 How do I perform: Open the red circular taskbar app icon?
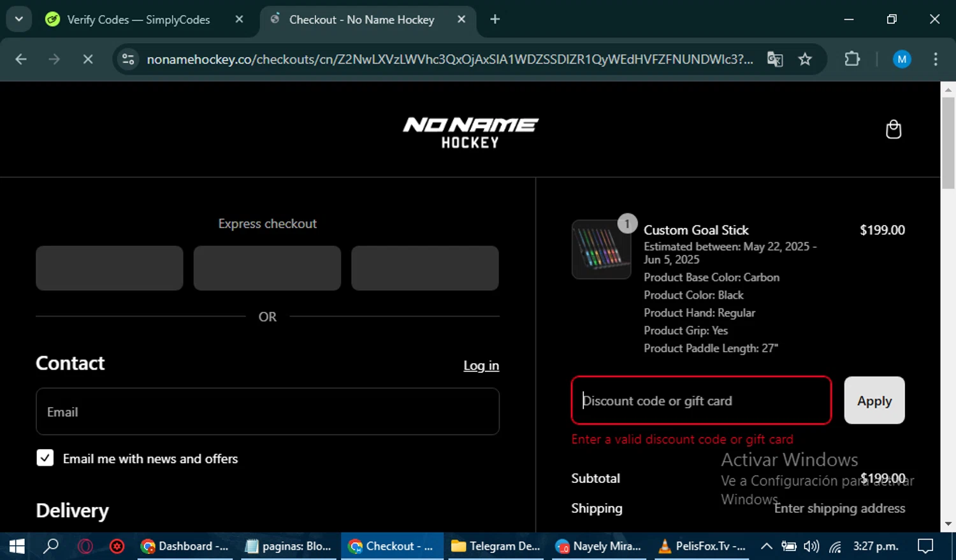[117, 546]
